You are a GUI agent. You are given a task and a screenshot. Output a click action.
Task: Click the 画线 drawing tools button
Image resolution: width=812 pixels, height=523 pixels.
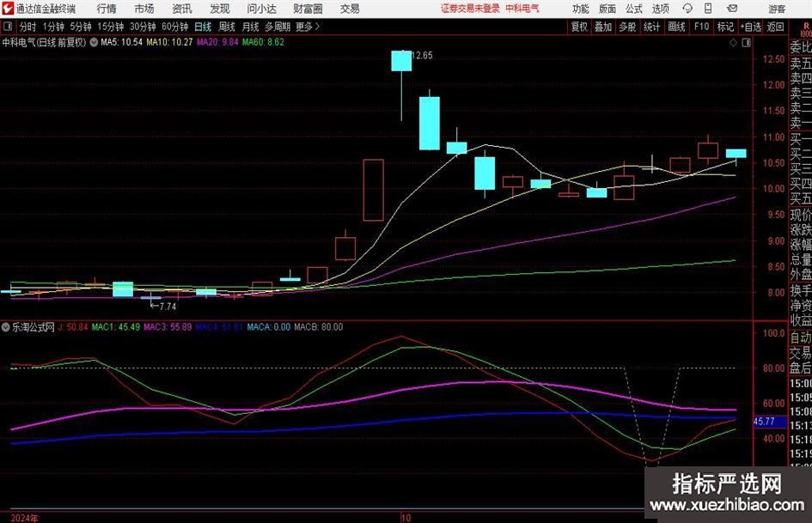676,27
